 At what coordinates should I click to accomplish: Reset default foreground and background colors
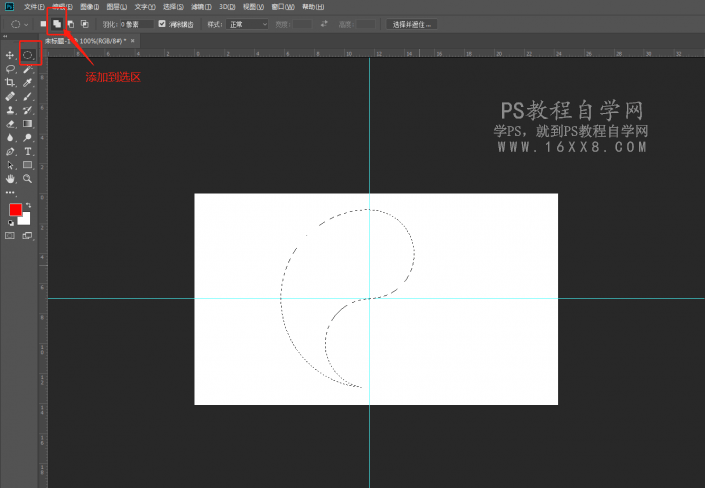click(10, 223)
